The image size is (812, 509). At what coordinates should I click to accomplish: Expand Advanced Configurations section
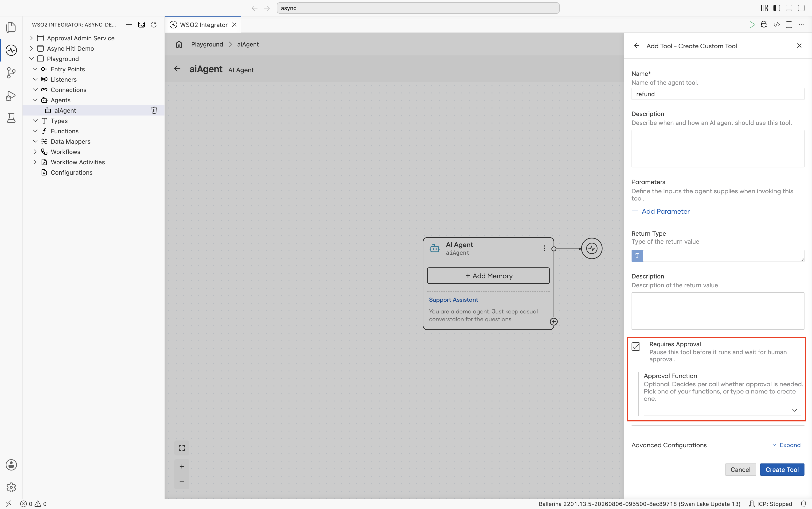point(786,445)
